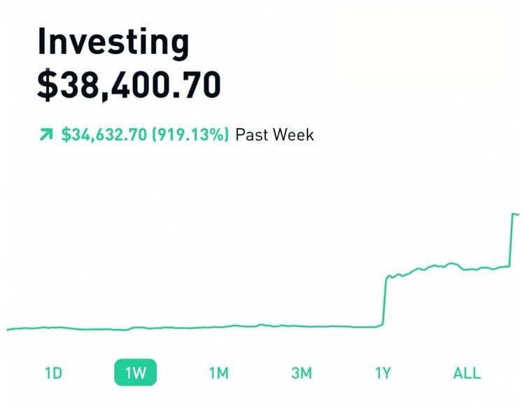Click the Past Week label

tap(274, 134)
